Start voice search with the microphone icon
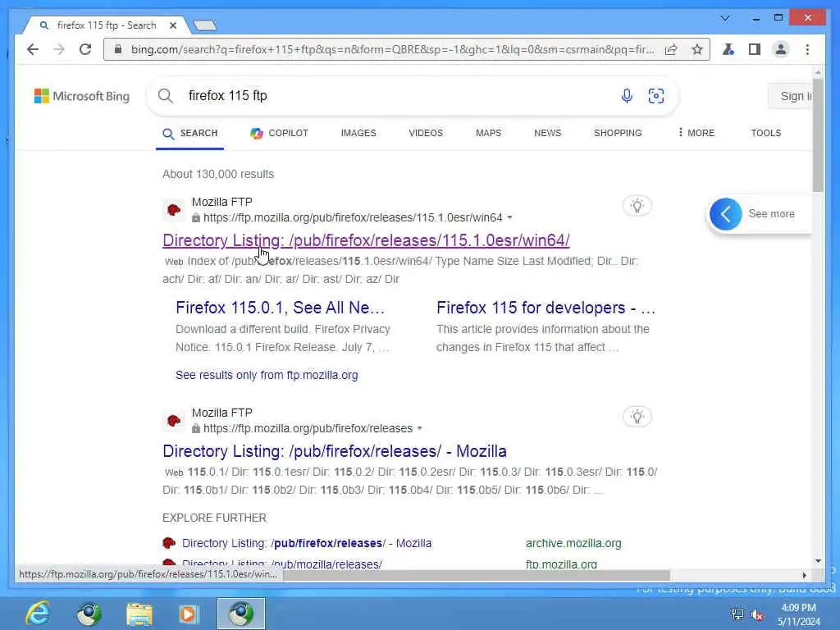 point(627,96)
